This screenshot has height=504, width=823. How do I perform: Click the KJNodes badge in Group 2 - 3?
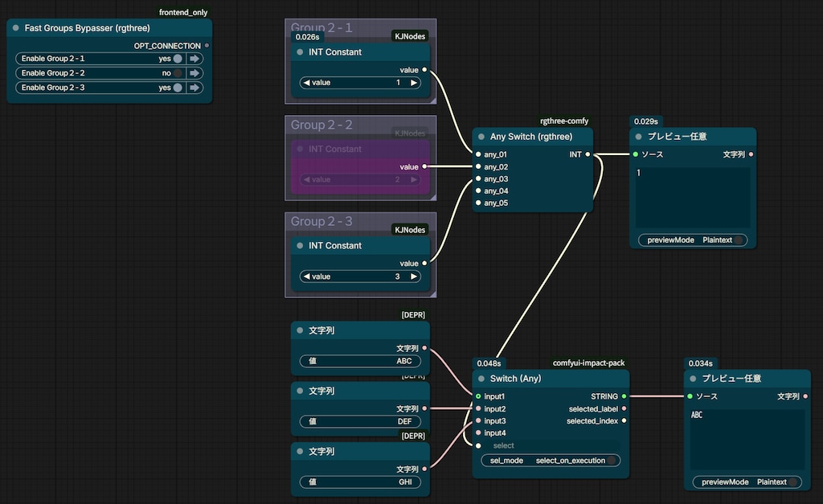tap(410, 229)
